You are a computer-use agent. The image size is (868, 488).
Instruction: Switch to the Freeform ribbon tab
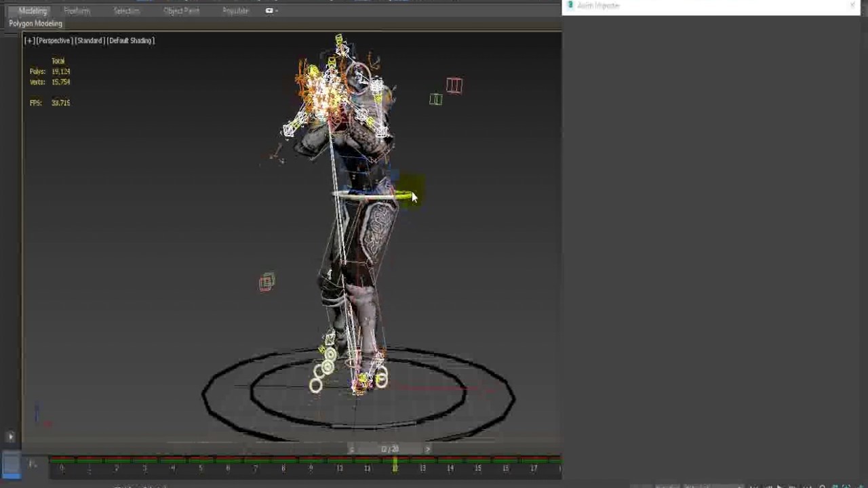pos(77,10)
